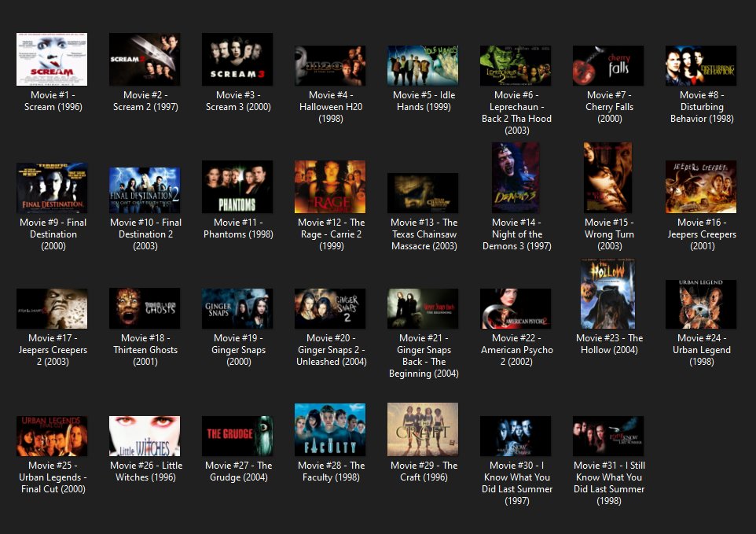This screenshot has width=756, height=534.
Task: Open Ginger Snaps 2 Unleashed poster thumbnail
Action: point(330,309)
